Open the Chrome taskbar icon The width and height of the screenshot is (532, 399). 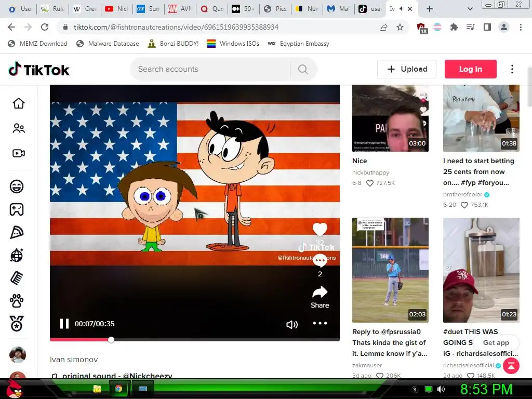tap(118, 389)
